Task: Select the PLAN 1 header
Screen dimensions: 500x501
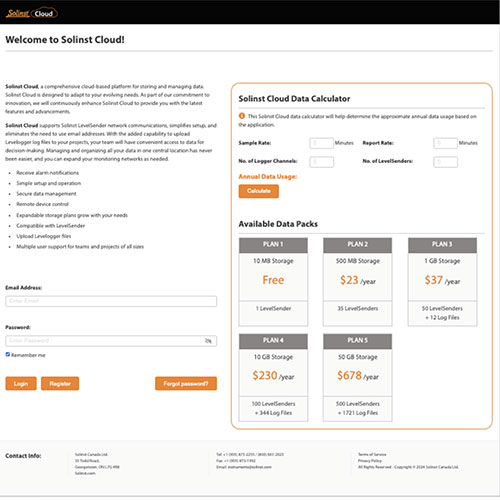Action: [x=273, y=245]
